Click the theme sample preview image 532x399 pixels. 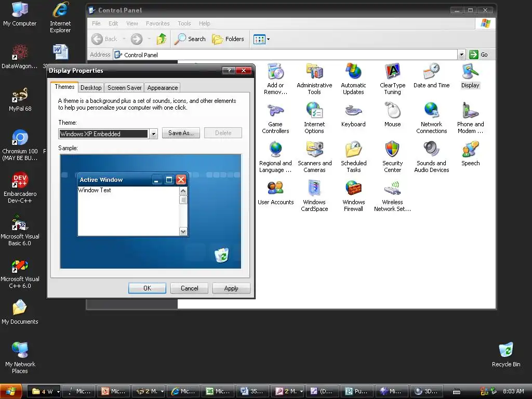(x=151, y=211)
